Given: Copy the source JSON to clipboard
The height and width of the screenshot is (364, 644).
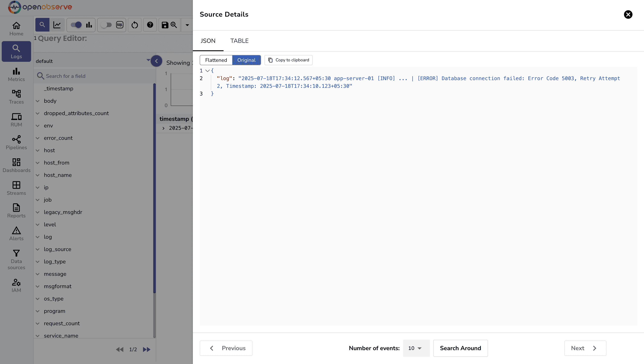Looking at the screenshot, I should 288,60.
